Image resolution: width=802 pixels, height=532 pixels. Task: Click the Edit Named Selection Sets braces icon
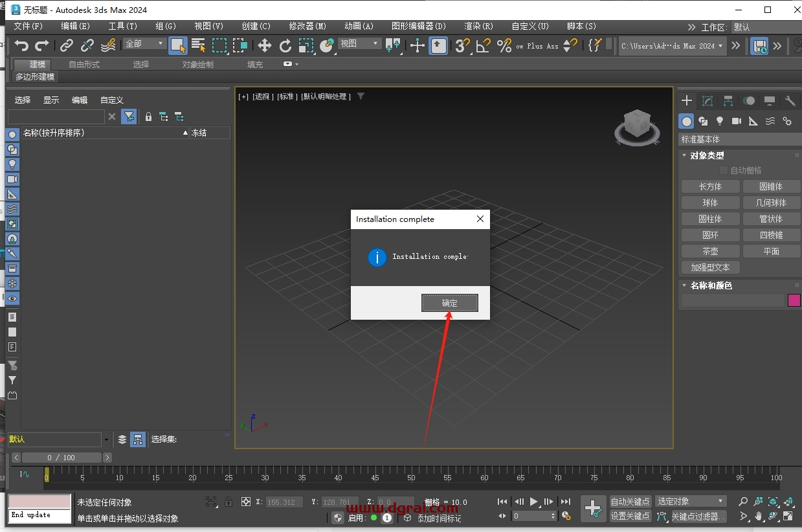coord(595,45)
